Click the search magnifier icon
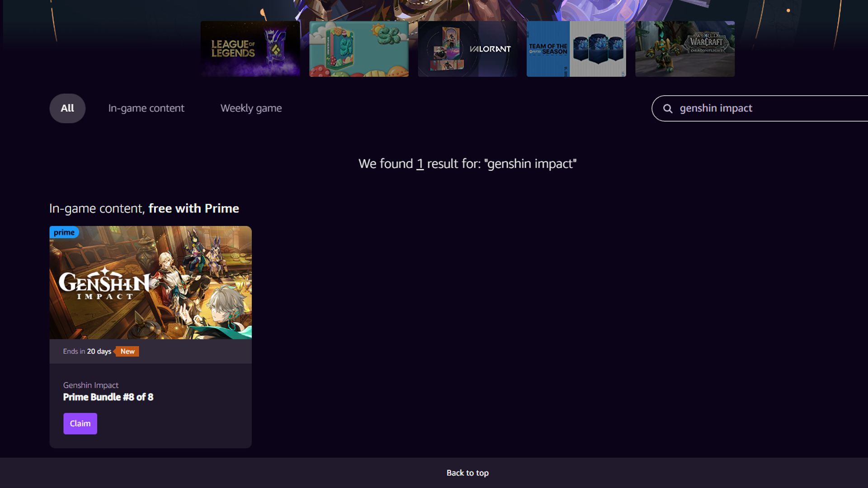Viewport: 868px width, 488px height. tap(667, 108)
